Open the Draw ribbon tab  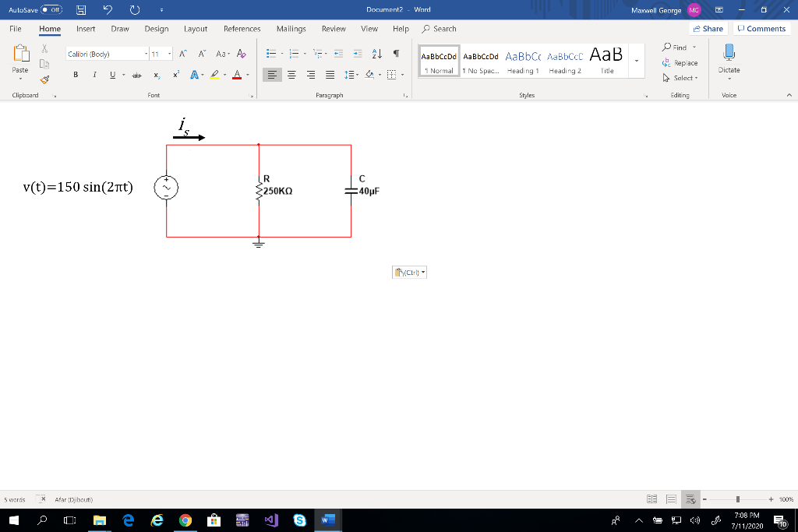[120, 29]
